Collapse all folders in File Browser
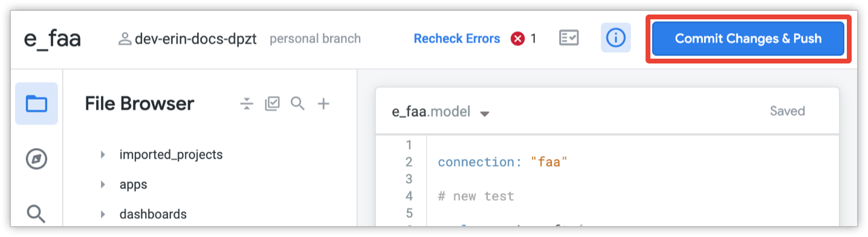 pyautogui.click(x=247, y=104)
